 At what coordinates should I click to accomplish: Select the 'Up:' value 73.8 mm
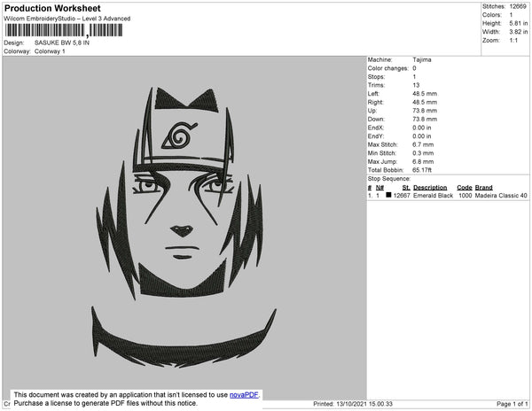point(425,111)
